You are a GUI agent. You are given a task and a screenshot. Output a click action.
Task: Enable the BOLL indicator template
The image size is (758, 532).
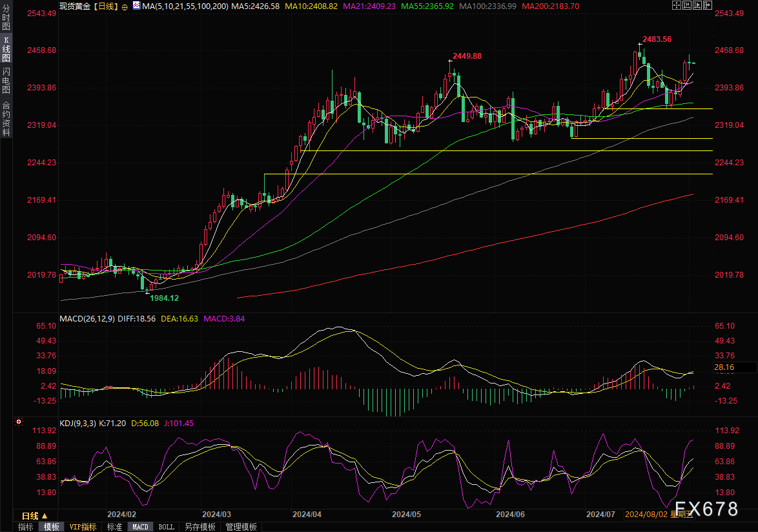[x=166, y=527]
